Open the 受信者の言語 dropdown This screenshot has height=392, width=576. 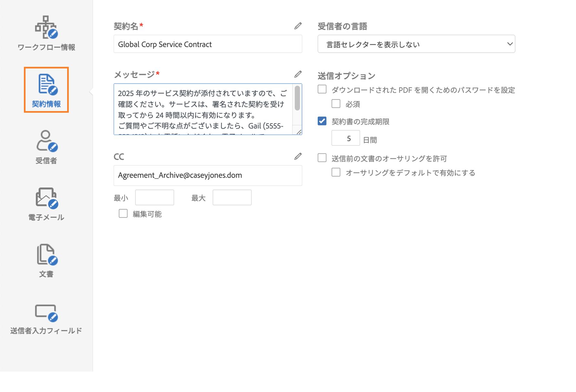click(x=416, y=44)
